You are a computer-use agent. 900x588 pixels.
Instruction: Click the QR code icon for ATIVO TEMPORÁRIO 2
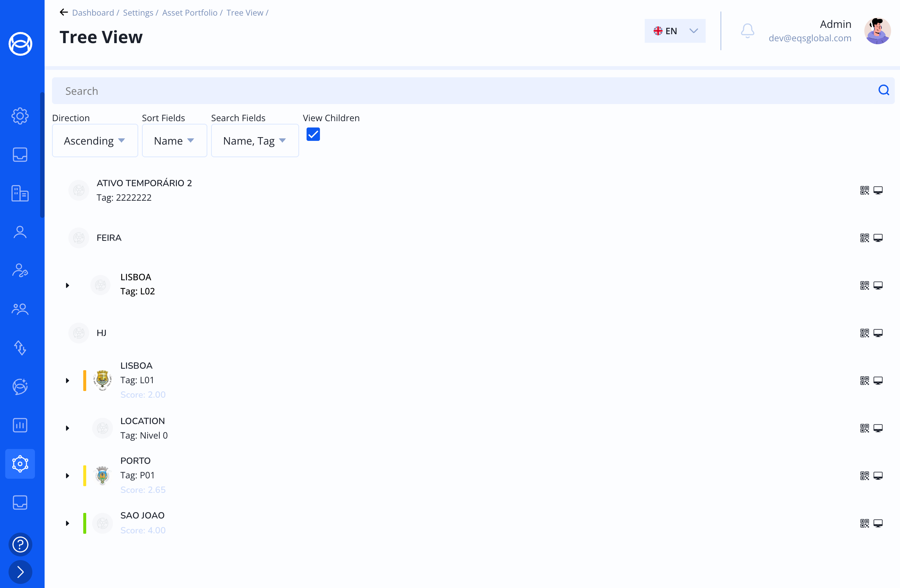(x=864, y=190)
